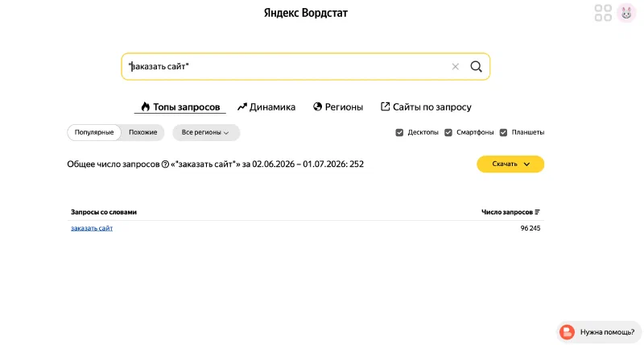
Task: Switch to the Динамика tab
Action: [266, 107]
